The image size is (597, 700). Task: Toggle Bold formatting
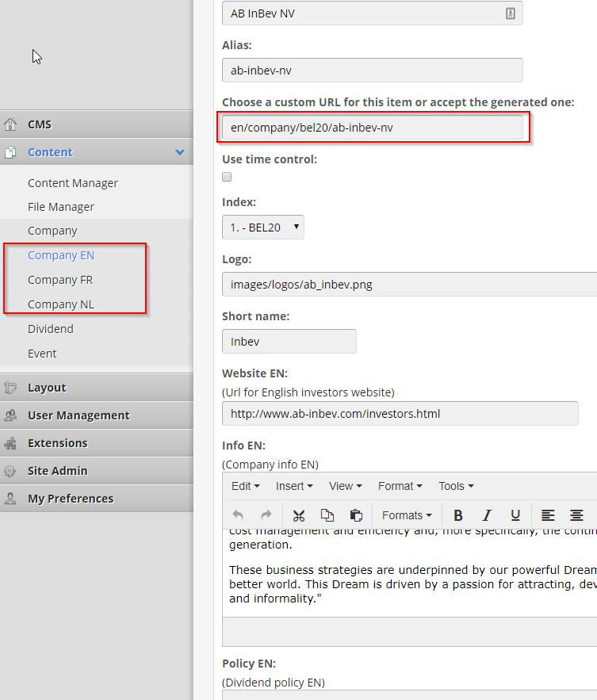pos(458,515)
